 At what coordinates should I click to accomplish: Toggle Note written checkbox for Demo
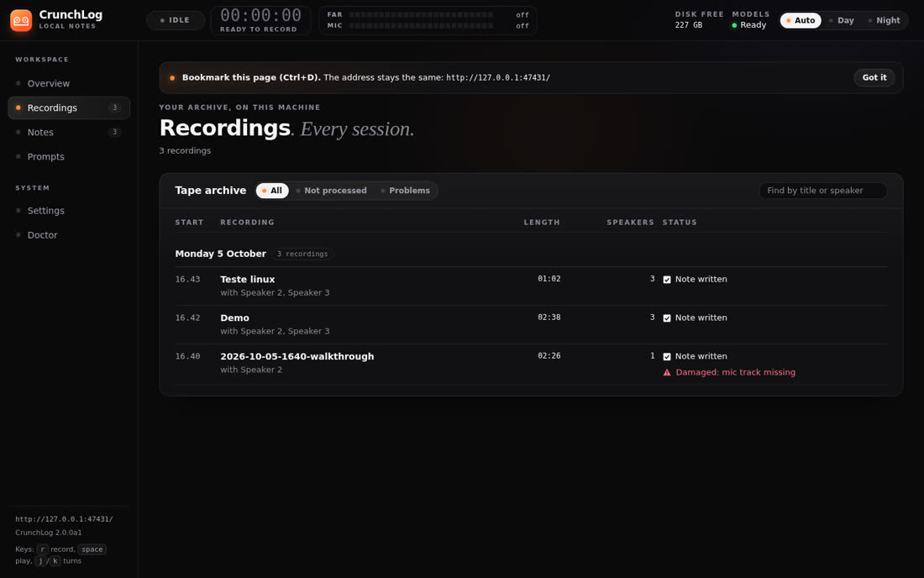point(667,318)
